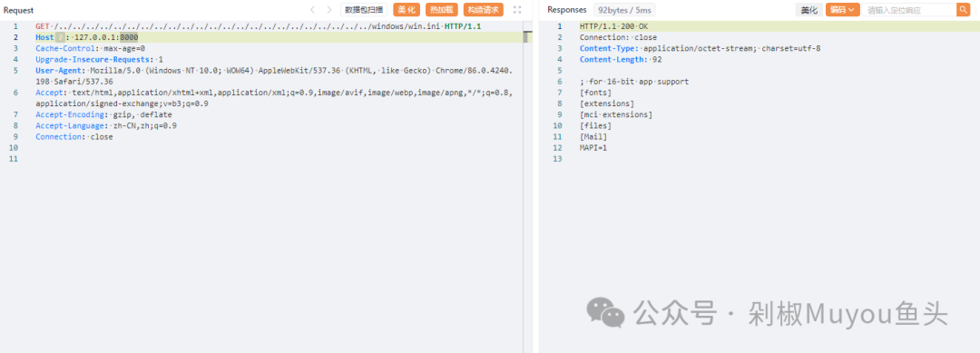The height and width of the screenshot is (353, 980).
Task: Click the Content-Length: 92 line
Action: (x=621, y=59)
